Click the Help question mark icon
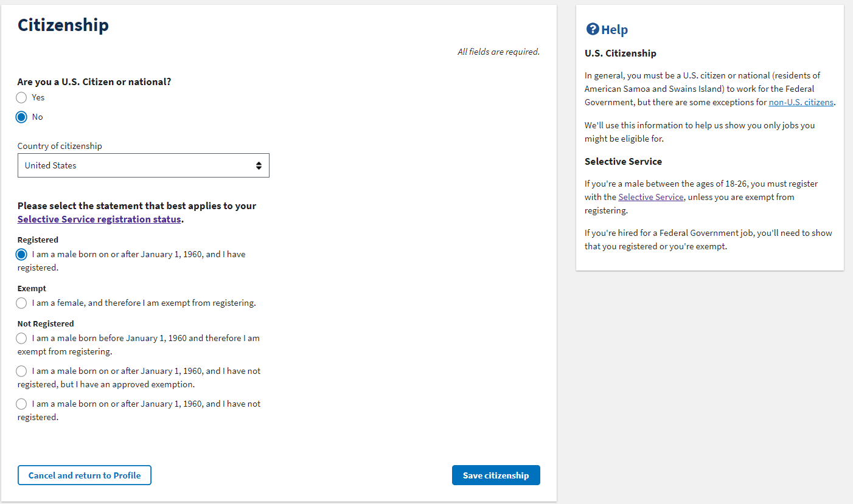 pyautogui.click(x=592, y=29)
